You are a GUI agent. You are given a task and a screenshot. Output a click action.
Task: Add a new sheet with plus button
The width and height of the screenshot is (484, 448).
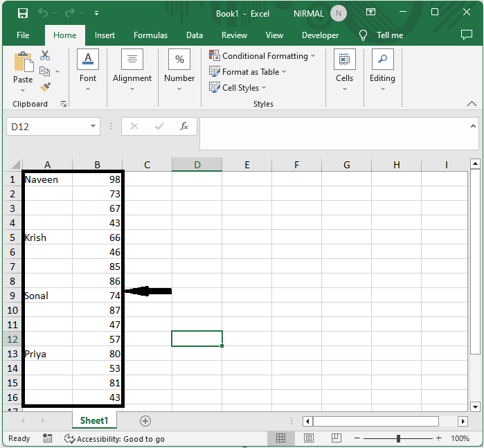(x=145, y=420)
